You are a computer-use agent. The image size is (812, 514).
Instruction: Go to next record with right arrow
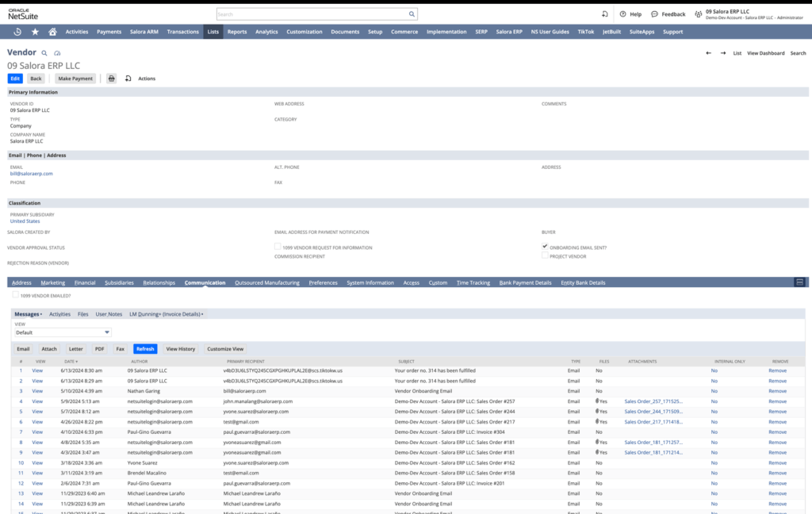click(x=722, y=53)
